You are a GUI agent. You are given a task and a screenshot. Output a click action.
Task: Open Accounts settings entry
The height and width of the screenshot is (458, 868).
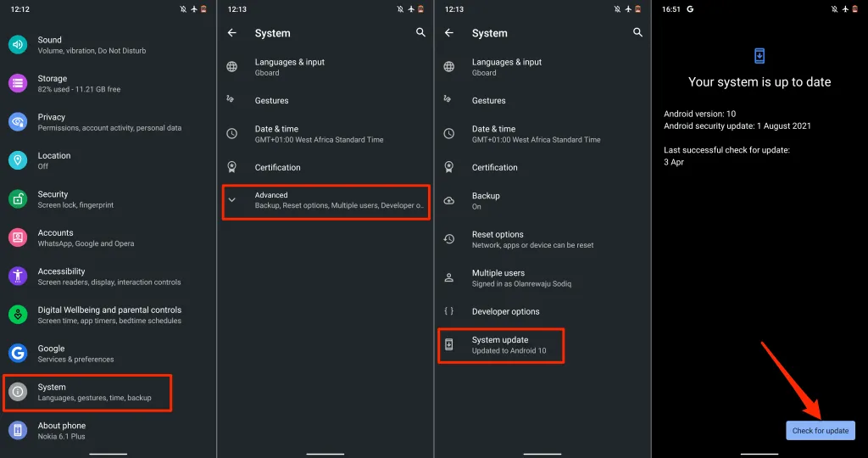86,237
